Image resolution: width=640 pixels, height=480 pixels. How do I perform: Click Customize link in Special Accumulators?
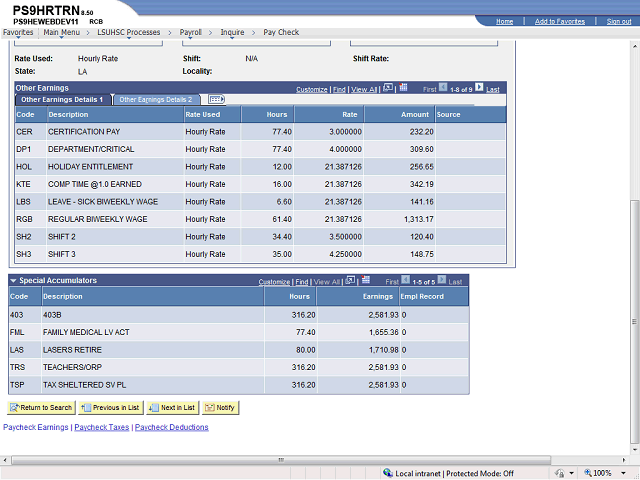pos(274,282)
